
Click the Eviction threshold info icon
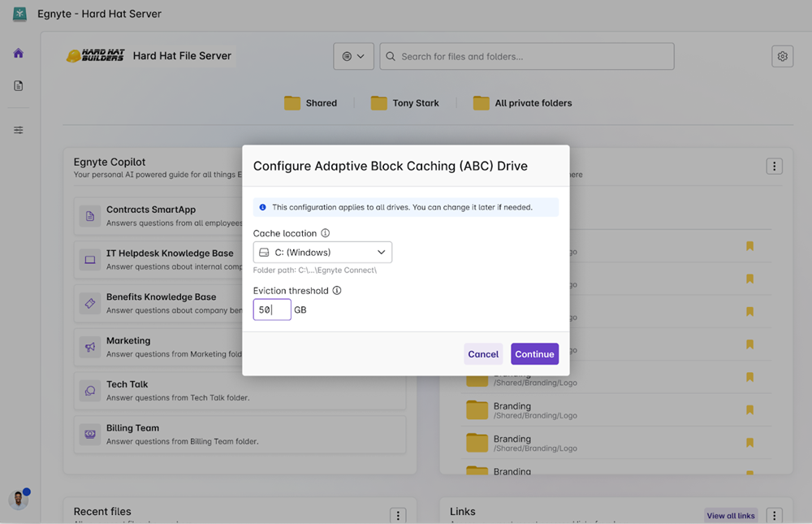[x=337, y=290]
